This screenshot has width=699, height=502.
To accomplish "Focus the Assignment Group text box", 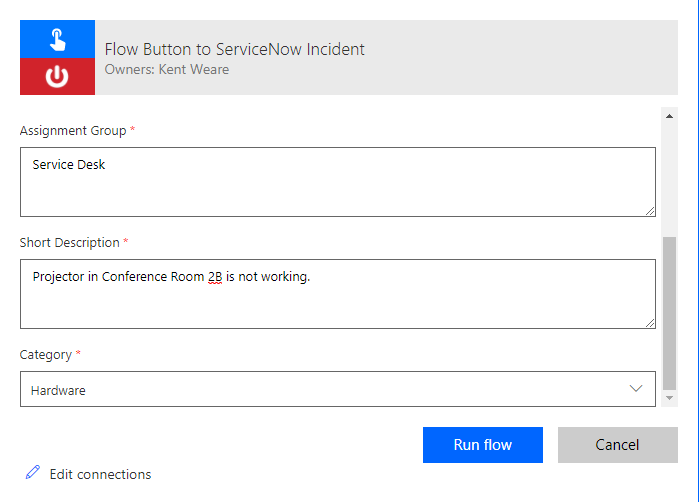I will point(337,182).
